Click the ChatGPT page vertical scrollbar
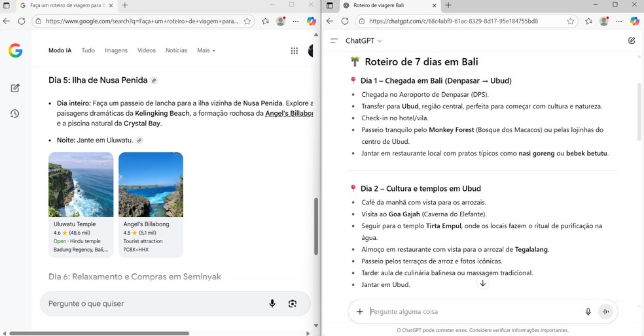 tap(639, 112)
